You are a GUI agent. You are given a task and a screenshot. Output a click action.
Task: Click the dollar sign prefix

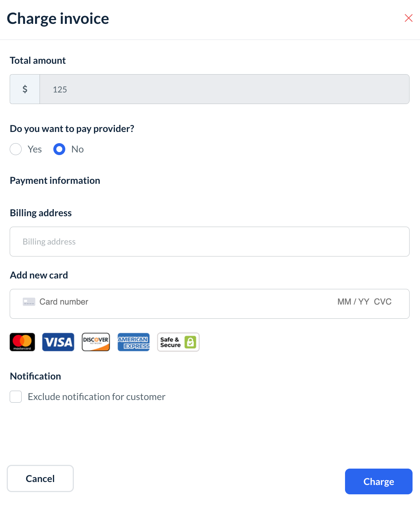[25, 89]
